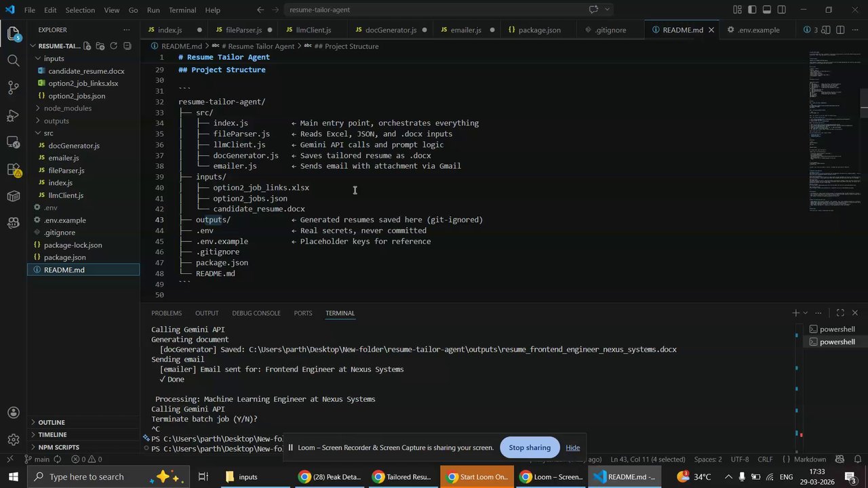Open the Accounts menu in activity bar
The height and width of the screenshot is (488, 868).
click(x=14, y=413)
